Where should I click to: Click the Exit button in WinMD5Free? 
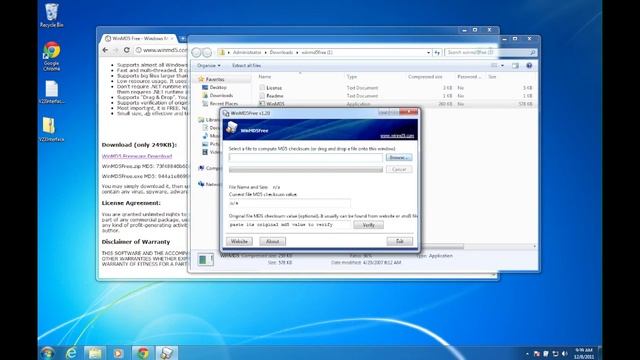400,242
